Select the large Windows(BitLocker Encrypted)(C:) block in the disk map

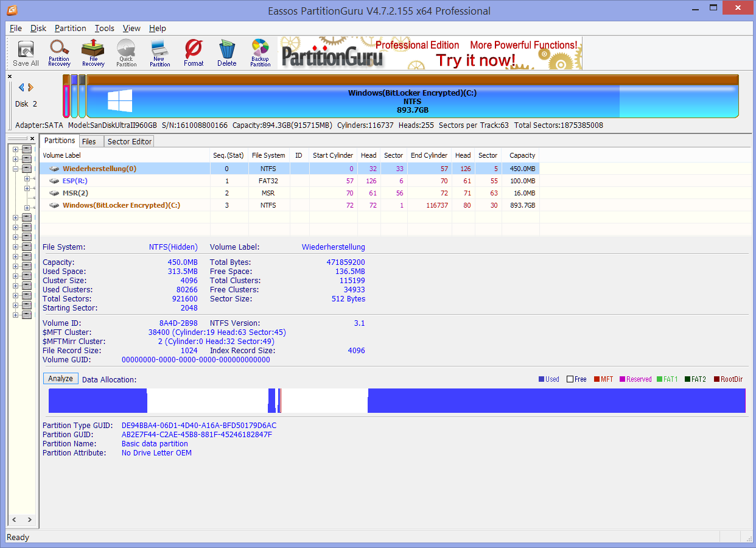point(413,96)
